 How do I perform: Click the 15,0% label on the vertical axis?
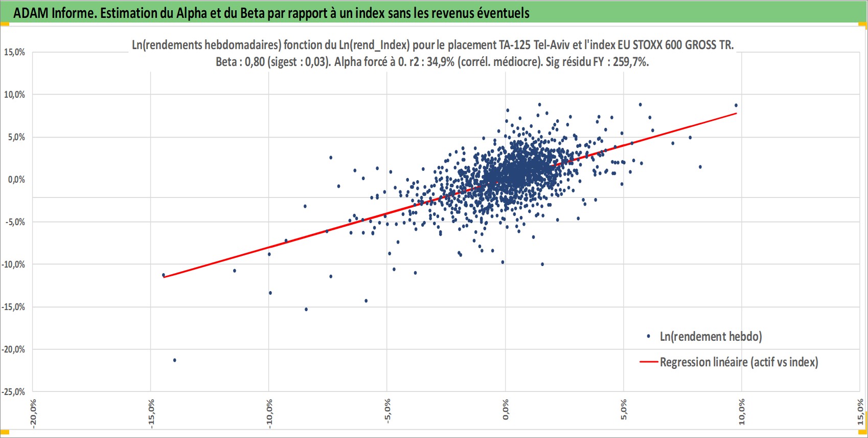pos(14,52)
